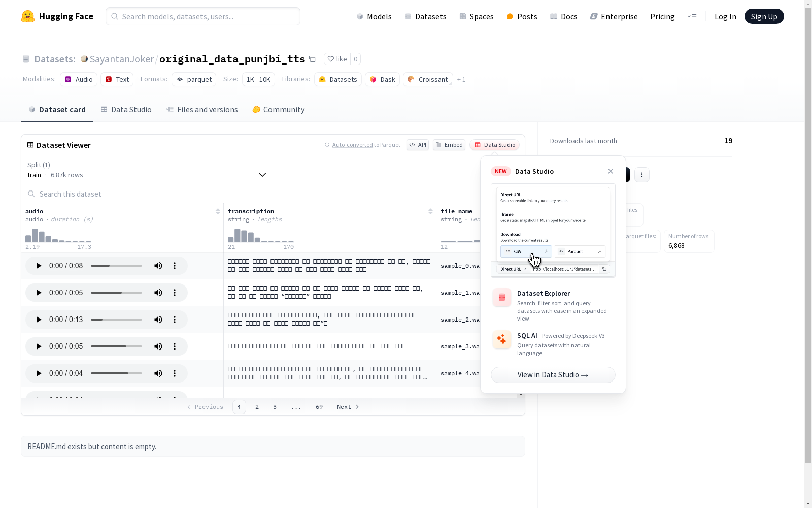Play audio for sample_0 row

(39, 266)
